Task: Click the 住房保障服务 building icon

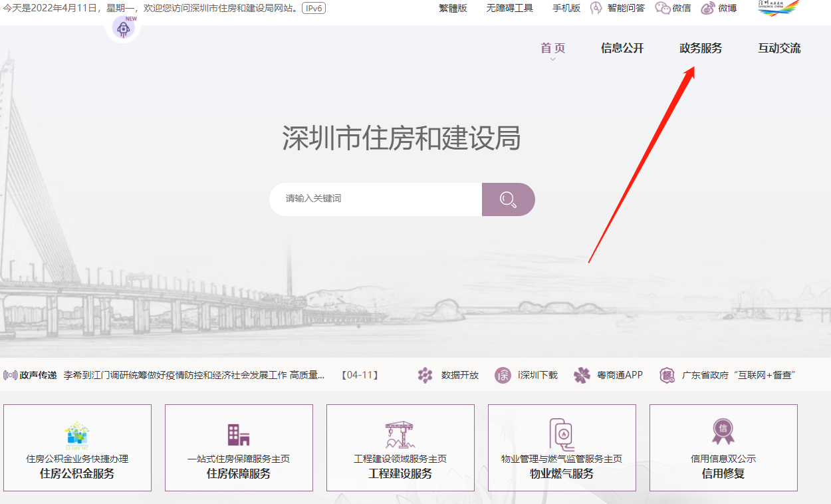Action: point(239,434)
